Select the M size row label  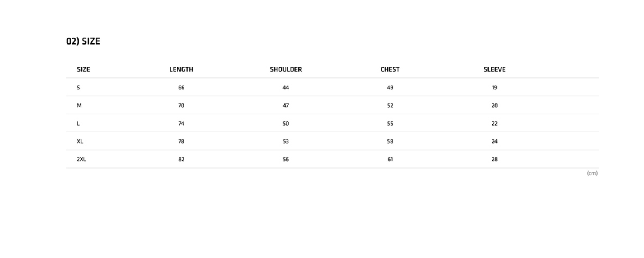coord(79,105)
